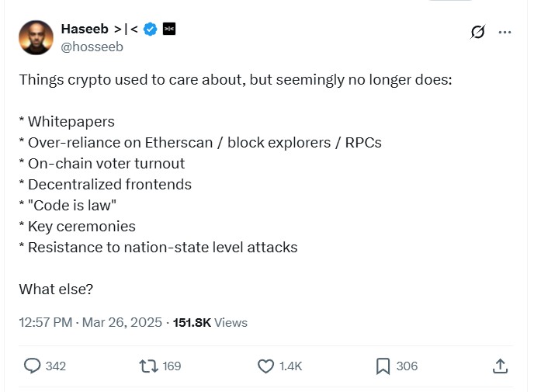Viewport: 534px width, 392px height.
Task: Click the 1.4K likes count
Action: click(x=290, y=366)
